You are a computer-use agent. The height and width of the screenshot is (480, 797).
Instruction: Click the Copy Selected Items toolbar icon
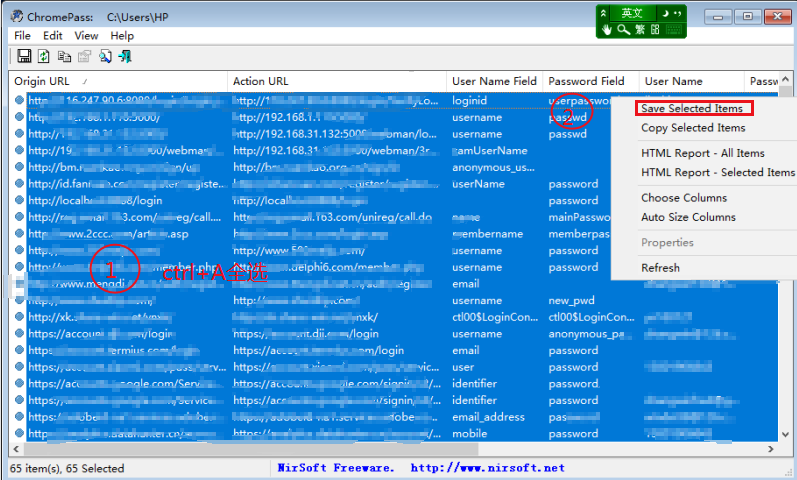(64, 56)
